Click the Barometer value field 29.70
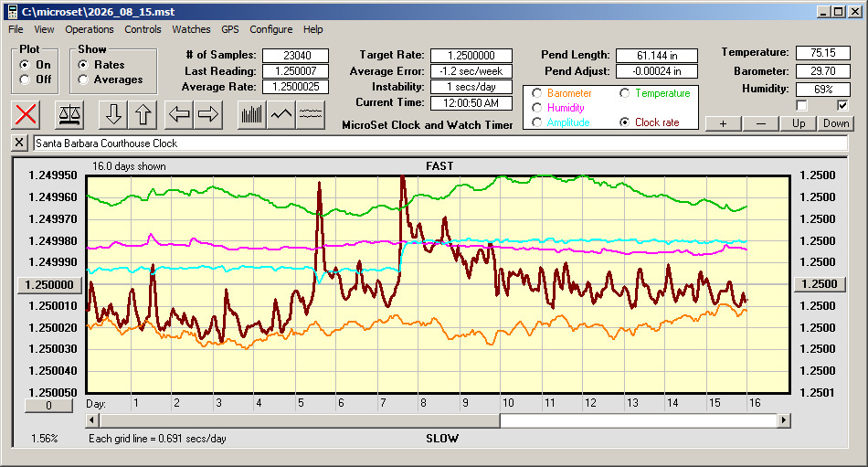This screenshot has width=868, height=467. point(822,71)
